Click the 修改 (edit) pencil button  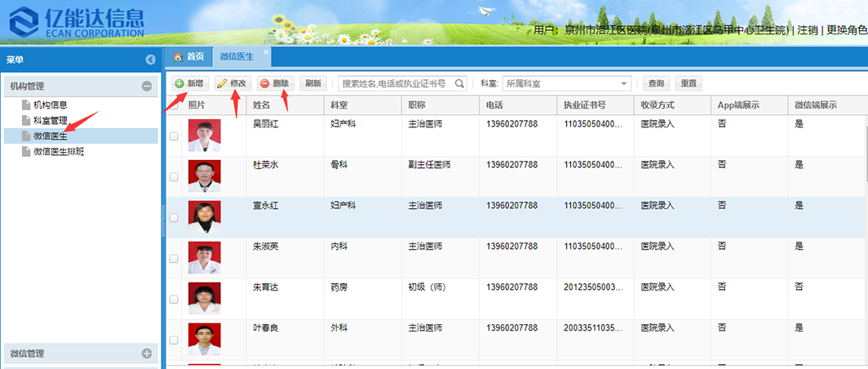pyautogui.click(x=232, y=83)
